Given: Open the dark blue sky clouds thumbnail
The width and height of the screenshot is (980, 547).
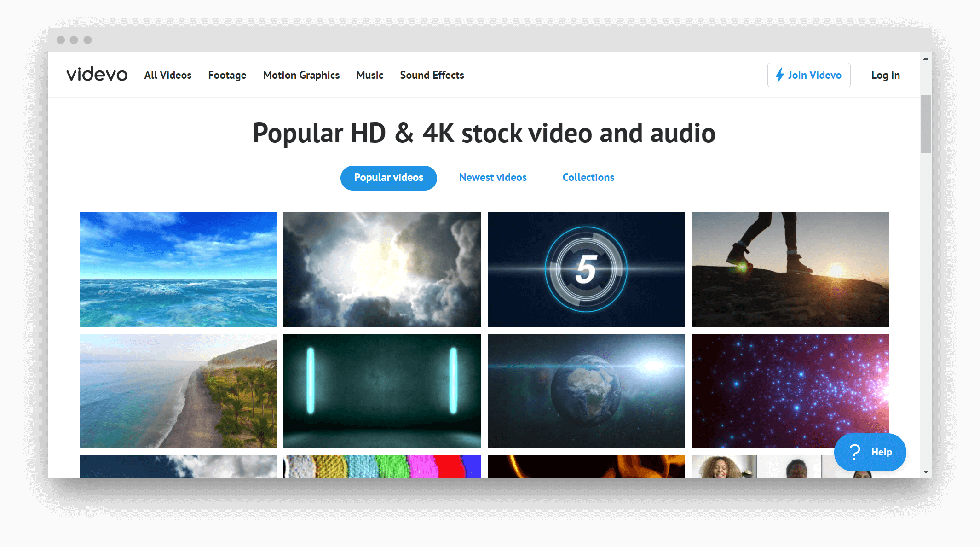Looking at the screenshot, I should point(178,466).
